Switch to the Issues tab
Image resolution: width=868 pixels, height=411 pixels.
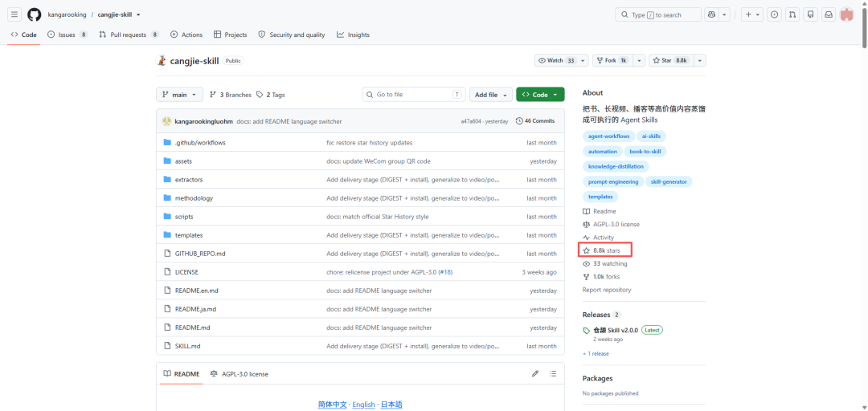[68, 35]
